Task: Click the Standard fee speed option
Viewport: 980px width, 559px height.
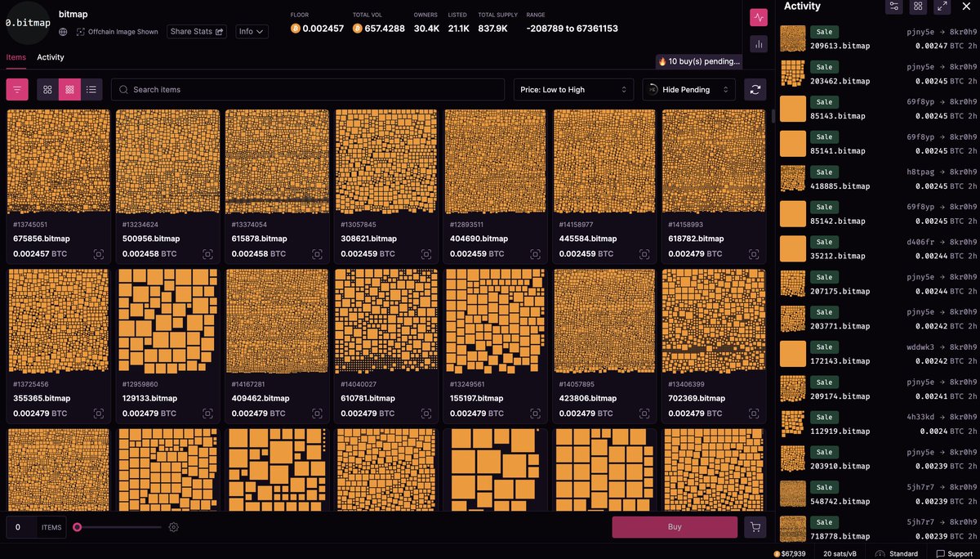Action: tap(897, 553)
